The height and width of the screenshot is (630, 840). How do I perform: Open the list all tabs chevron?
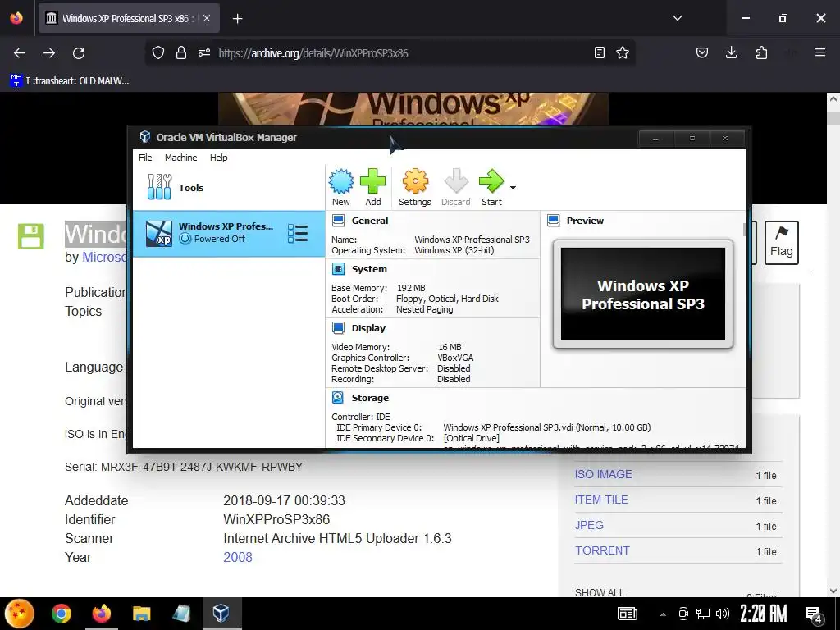point(677,18)
